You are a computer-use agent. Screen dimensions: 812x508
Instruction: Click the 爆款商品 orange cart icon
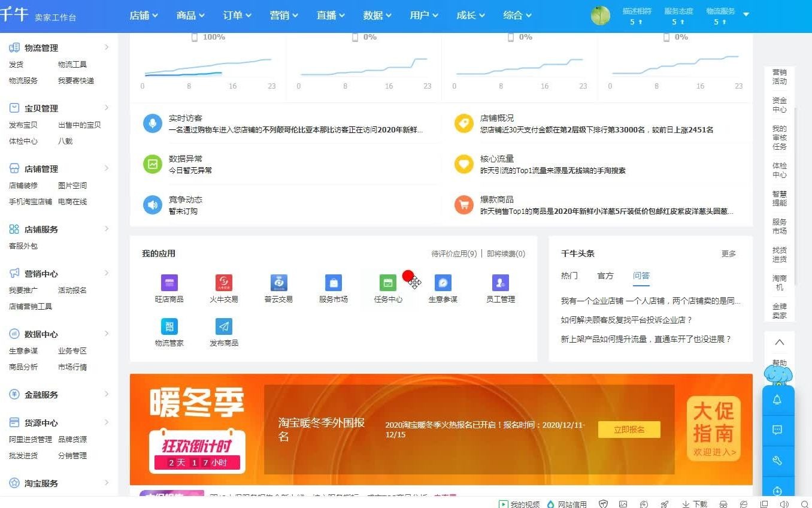point(464,205)
